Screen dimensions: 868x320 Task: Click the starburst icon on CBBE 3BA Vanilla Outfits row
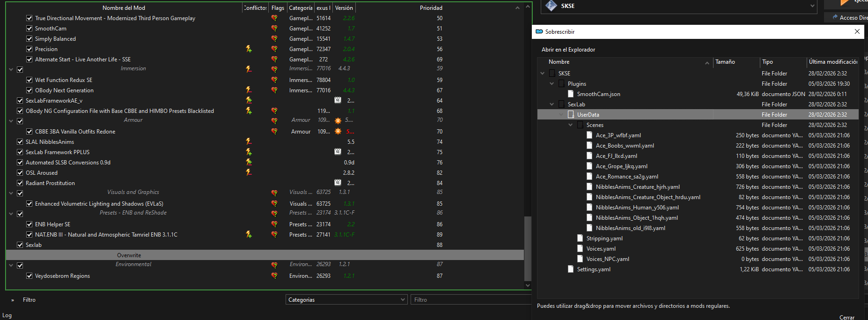pyautogui.click(x=338, y=132)
